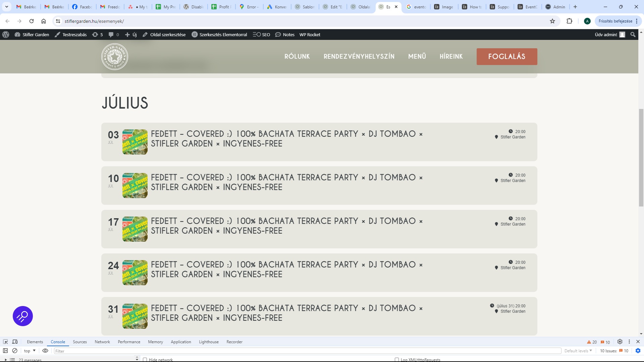Screen dimensions: 644x362
Task: Create a live expression with the eye icon
Action: pyautogui.click(x=45, y=351)
